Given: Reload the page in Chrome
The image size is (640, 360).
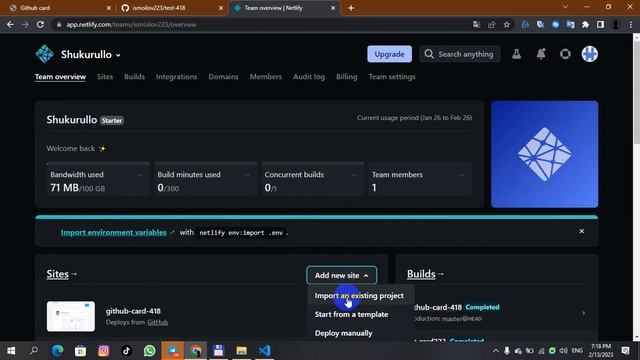Looking at the screenshot, I should 40,24.
